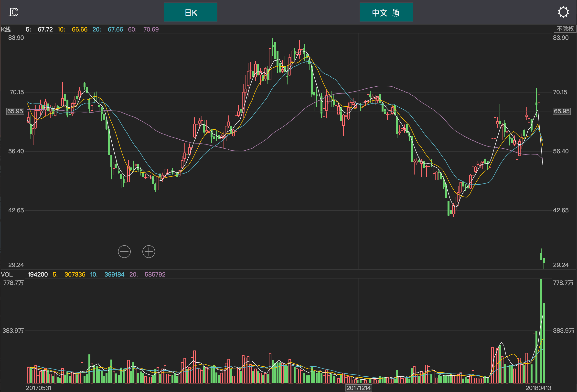Click the volume MA10 value 399184
Viewport: 577px width, 392px height.
point(114,274)
